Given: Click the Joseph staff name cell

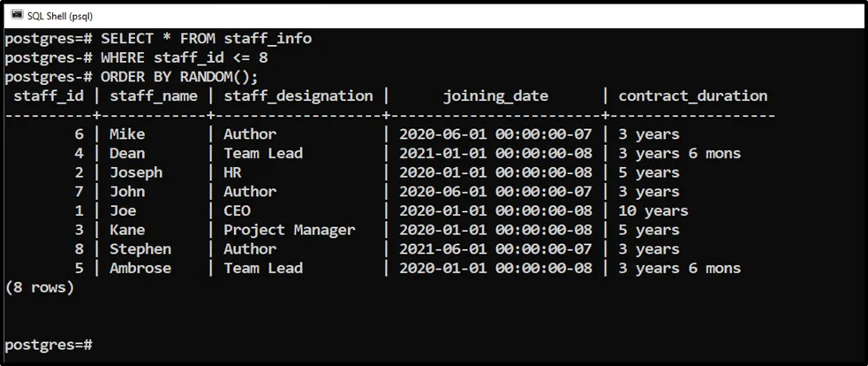Looking at the screenshot, I should pyautogui.click(x=136, y=172).
